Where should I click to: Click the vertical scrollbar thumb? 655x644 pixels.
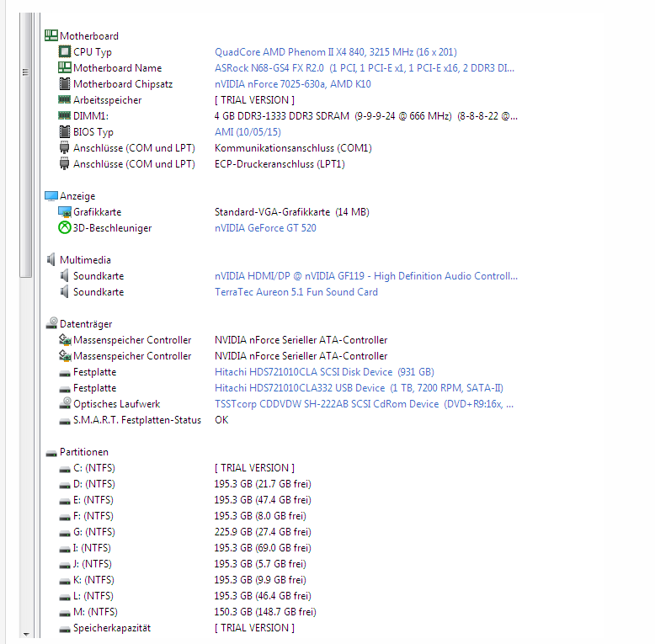pyautogui.click(x=25, y=145)
